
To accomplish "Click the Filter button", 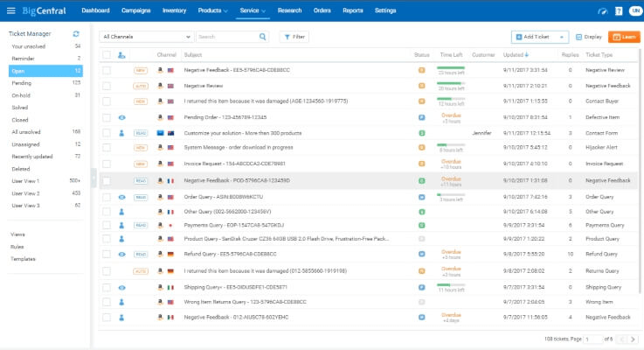I will [x=294, y=37].
